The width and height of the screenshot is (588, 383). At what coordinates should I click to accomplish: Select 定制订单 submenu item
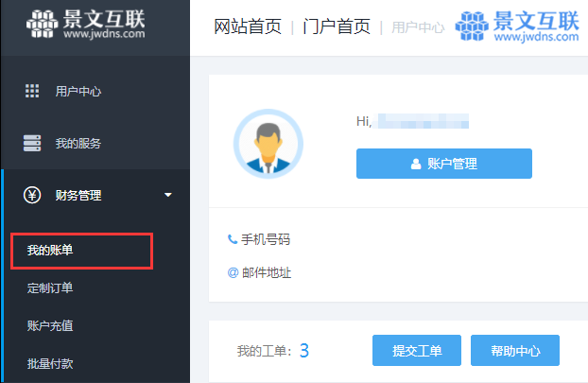click(50, 287)
